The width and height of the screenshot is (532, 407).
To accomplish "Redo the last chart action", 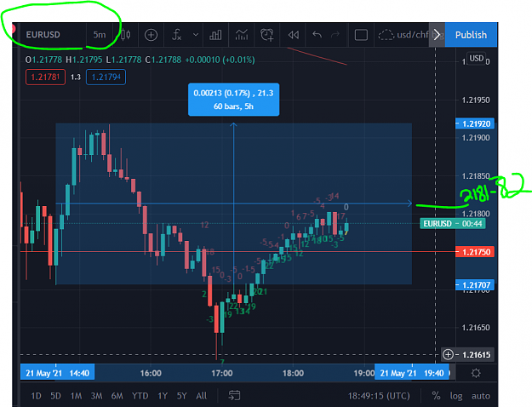I will pos(335,35).
